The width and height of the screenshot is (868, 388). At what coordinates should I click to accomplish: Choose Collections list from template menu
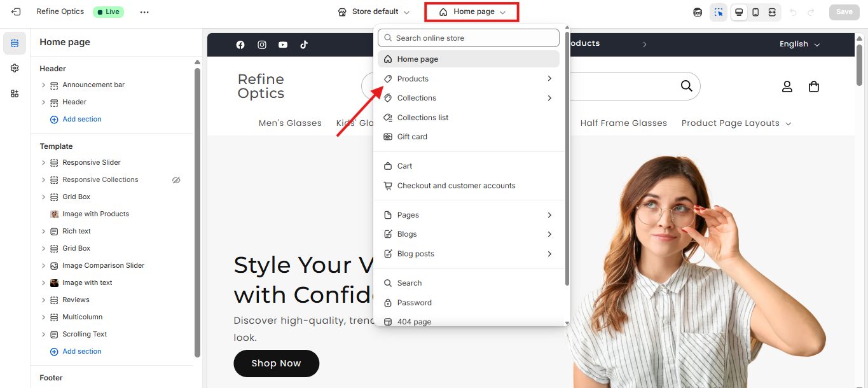click(x=422, y=118)
